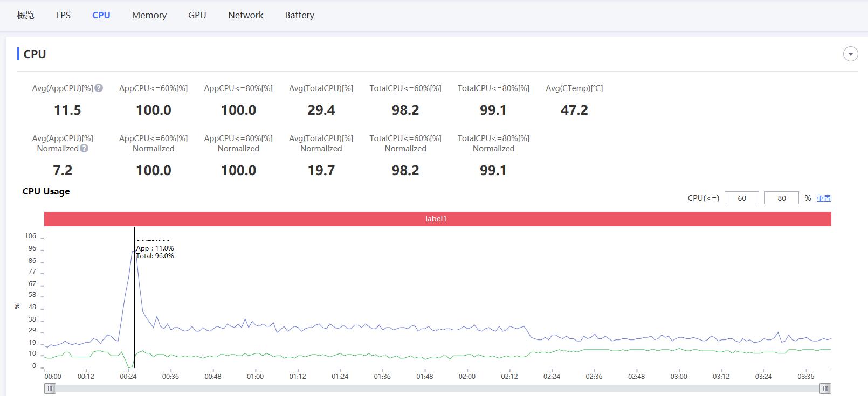Select the CPU tab
Viewport: 868px width, 396px height.
(101, 15)
